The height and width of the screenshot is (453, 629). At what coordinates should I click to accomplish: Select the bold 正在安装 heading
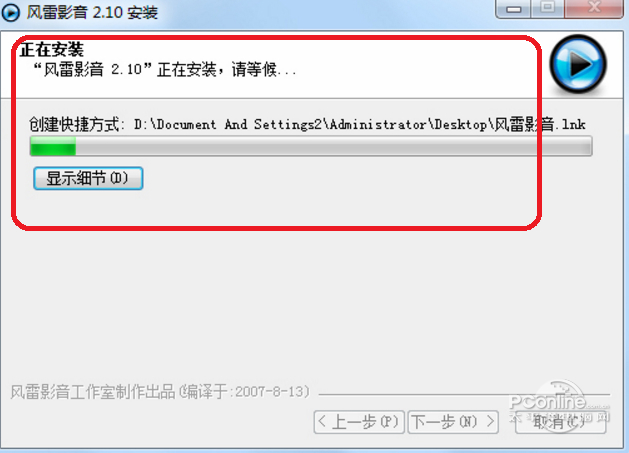[x=51, y=50]
